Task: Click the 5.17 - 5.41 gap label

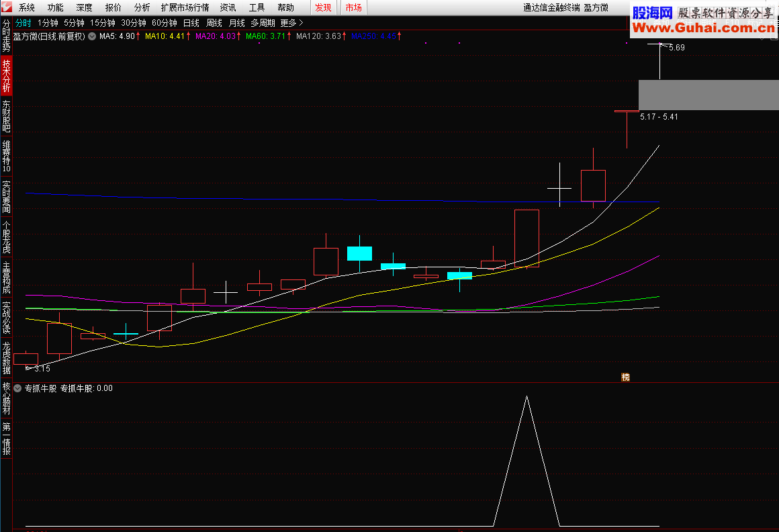Action: tap(659, 117)
